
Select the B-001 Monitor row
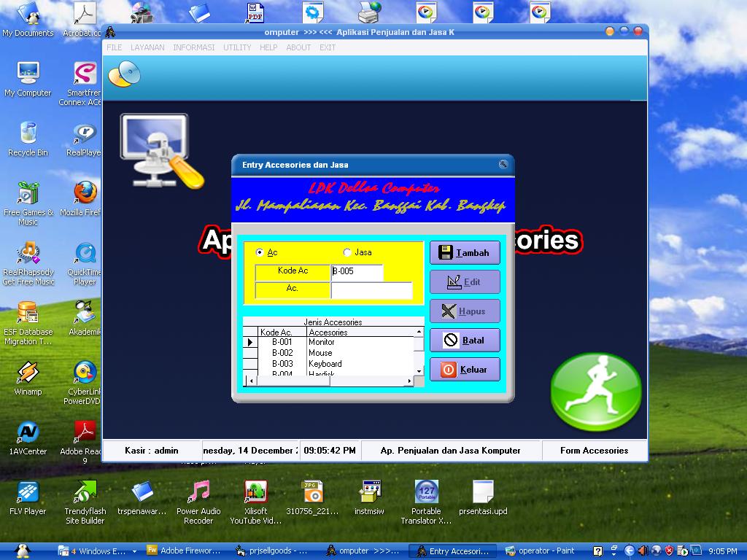[x=329, y=342]
